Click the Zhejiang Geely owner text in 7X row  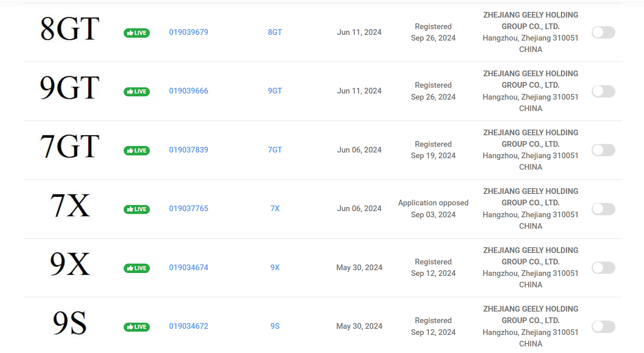click(x=531, y=209)
